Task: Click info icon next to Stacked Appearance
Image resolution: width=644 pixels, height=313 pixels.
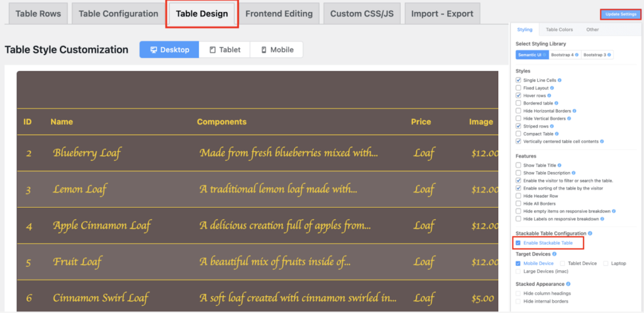Action: click(x=569, y=284)
